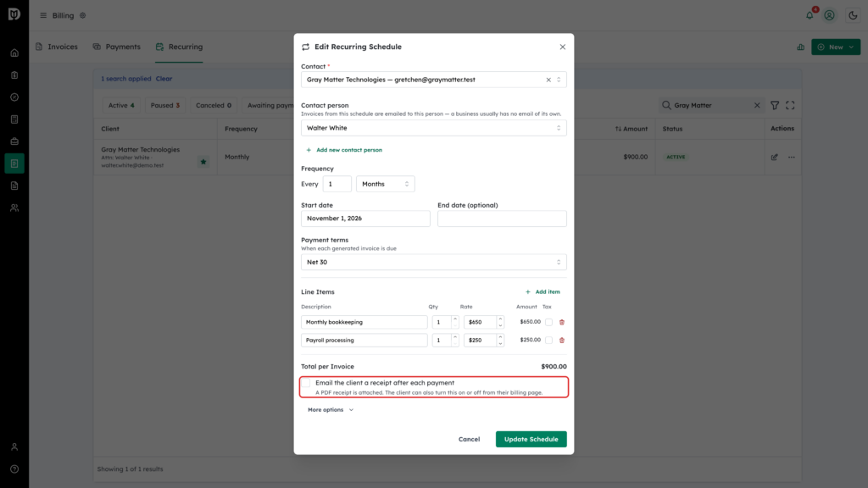Image resolution: width=868 pixels, height=488 pixels.
Task: Toggle dark mode moon icon
Action: click(853, 15)
